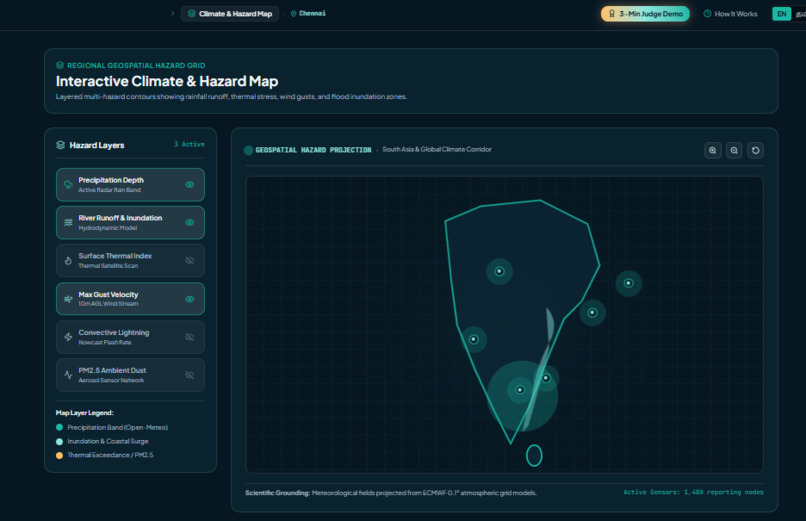Click the 'Scientific Grounding:' footer note
The width and height of the screenshot is (806, 521).
point(278,493)
